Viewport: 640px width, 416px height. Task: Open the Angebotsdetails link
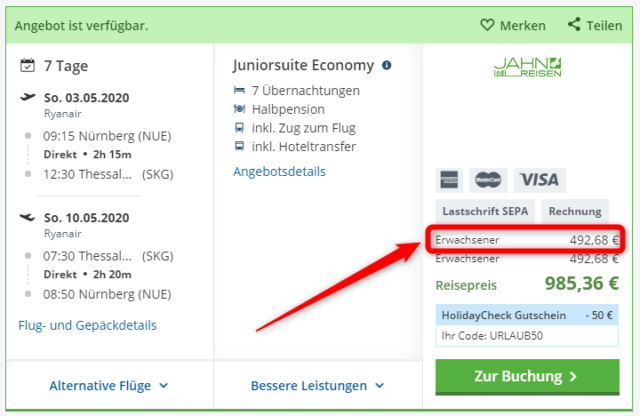tap(279, 171)
